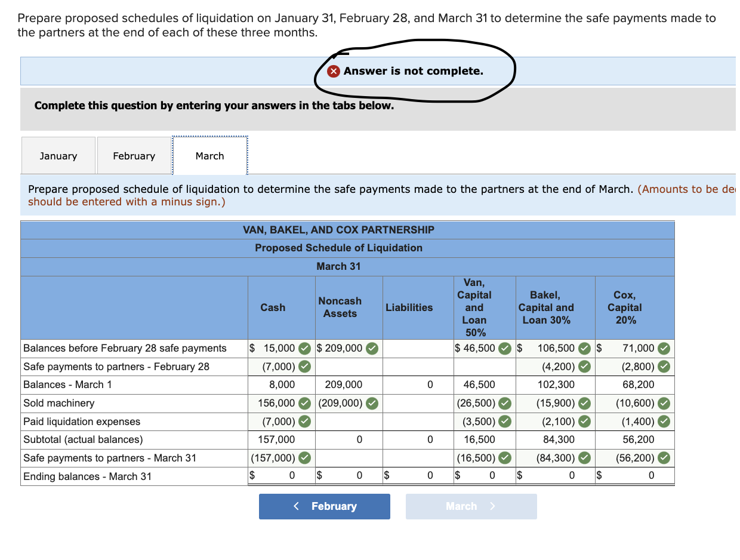Click the red X error icon

[x=333, y=70]
